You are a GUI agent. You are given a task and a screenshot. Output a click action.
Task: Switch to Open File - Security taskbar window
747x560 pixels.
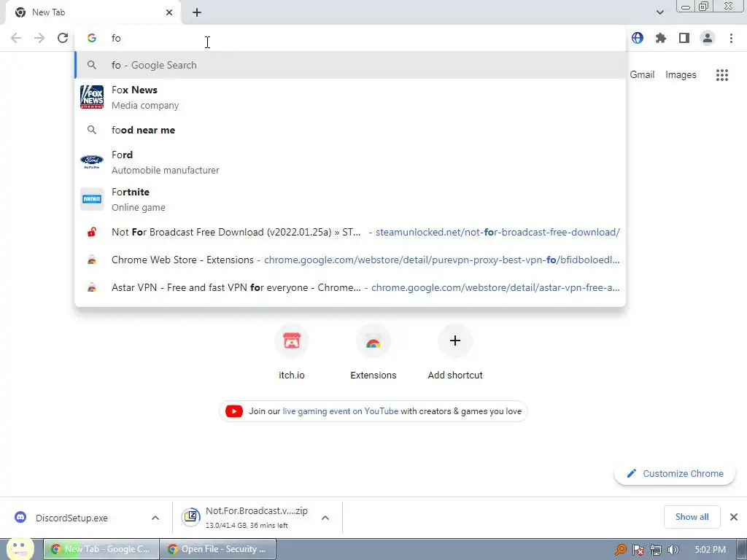click(217, 549)
